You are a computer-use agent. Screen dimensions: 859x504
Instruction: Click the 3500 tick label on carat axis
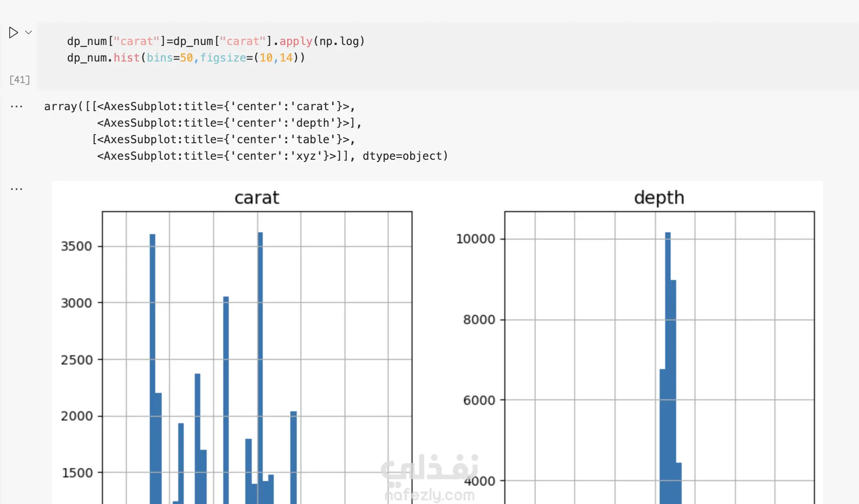(x=77, y=246)
